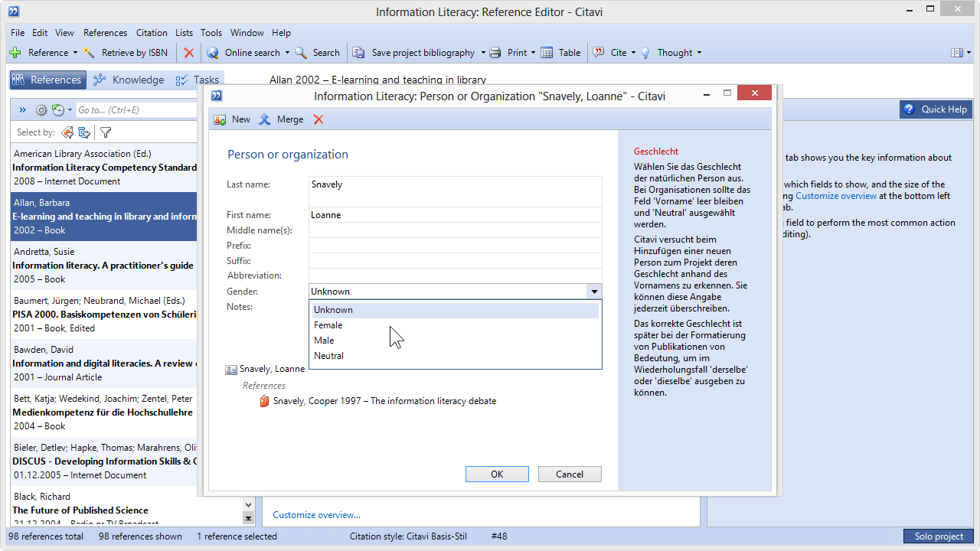Select Andretta, Susie reference in list

[x=105, y=266]
